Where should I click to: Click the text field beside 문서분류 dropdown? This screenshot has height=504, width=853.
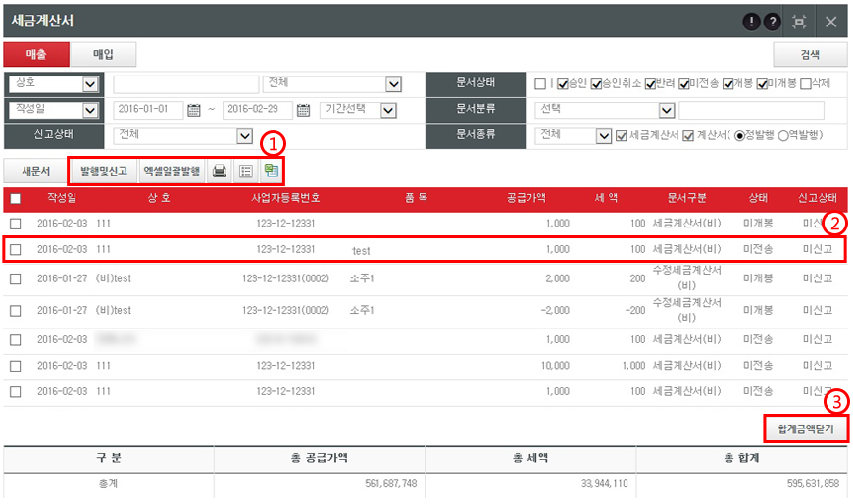(x=751, y=110)
